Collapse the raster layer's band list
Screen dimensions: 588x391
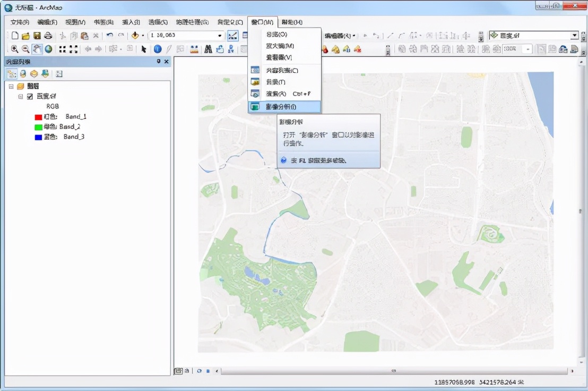[x=20, y=96]
